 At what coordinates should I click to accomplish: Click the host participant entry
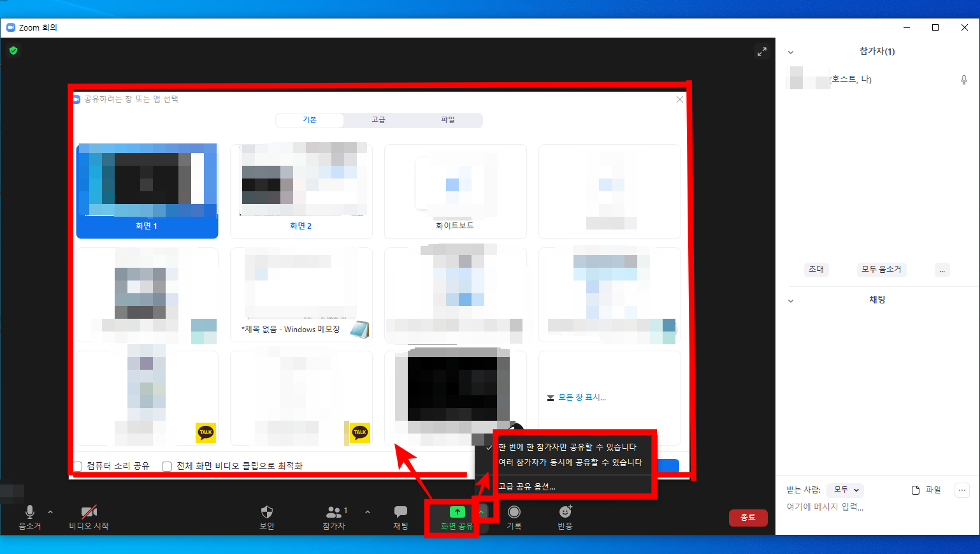point(877,79)
